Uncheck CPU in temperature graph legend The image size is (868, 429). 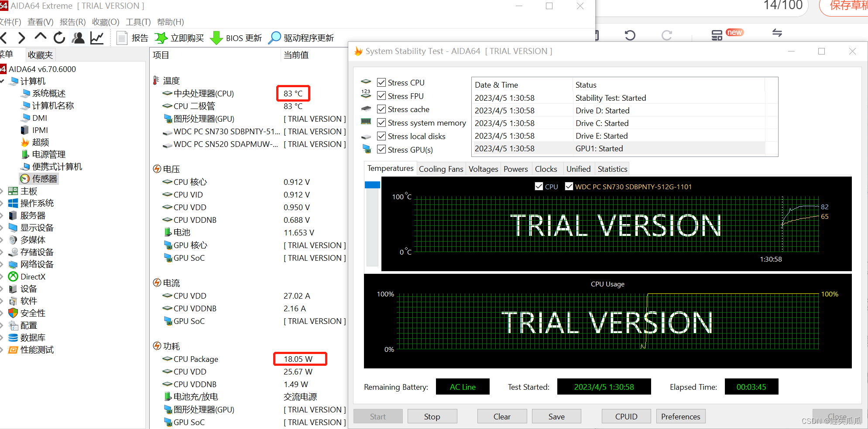click(539, 186)
